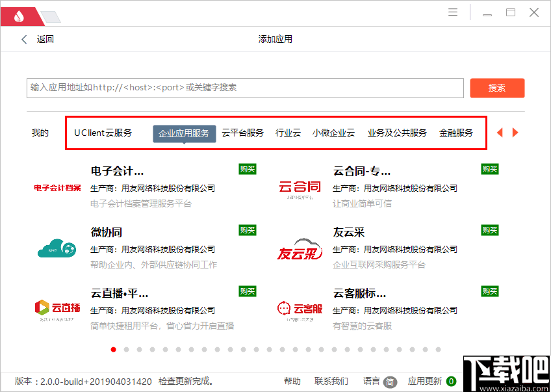Collapse the view with the 返回 back chevron
Viewport: 551px width, 392px height.
point(24,39)
